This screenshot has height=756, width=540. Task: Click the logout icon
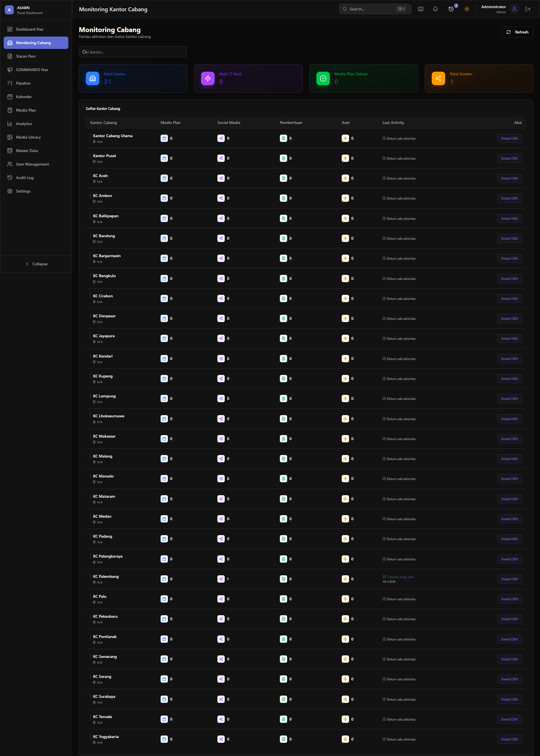[x=528, y=9]
